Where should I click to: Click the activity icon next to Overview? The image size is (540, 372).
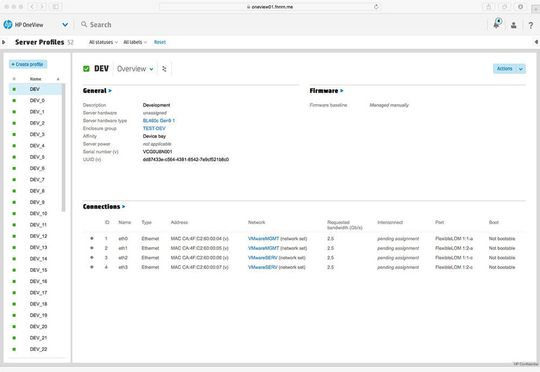(x=164, y=69)
